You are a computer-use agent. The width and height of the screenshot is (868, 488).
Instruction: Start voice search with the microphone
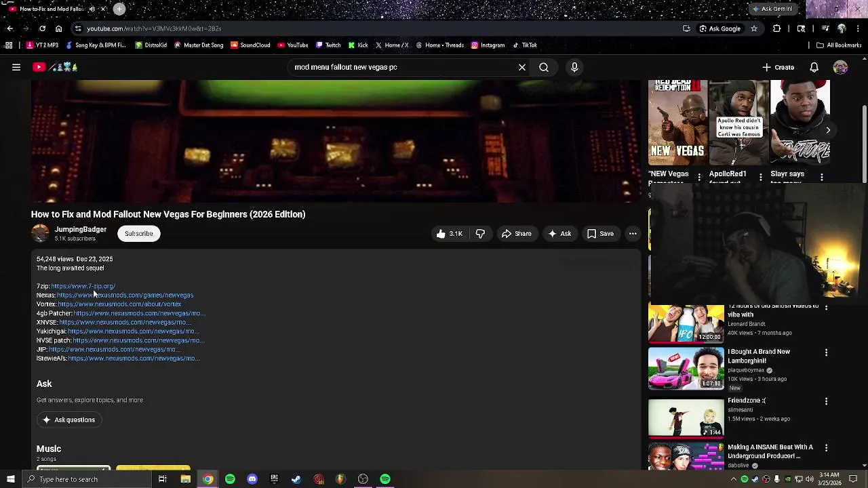tap(574, 67)
